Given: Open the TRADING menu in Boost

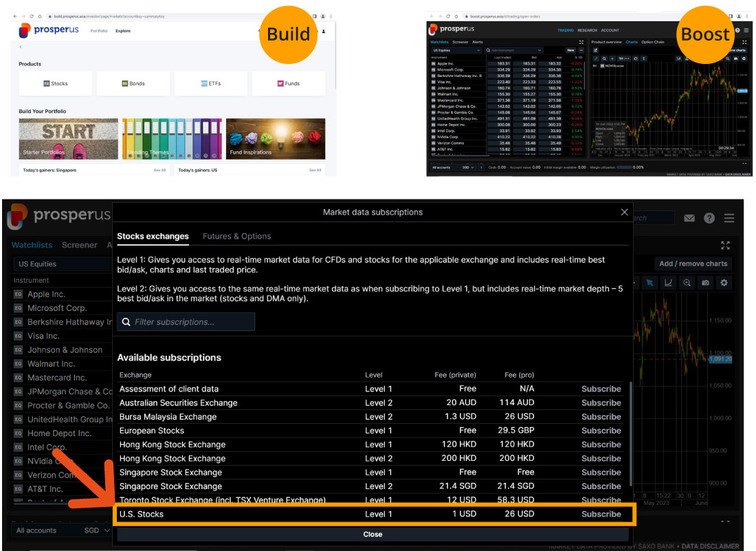Looking at the screenshot, I should [566, 30].
